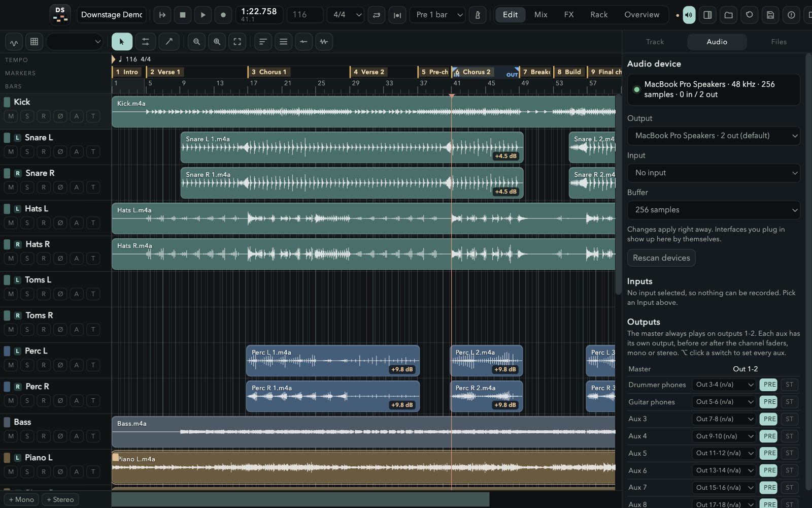Viewport: 812px width, 508px height.
Task: Mute the Kick track
Action: 11,116
